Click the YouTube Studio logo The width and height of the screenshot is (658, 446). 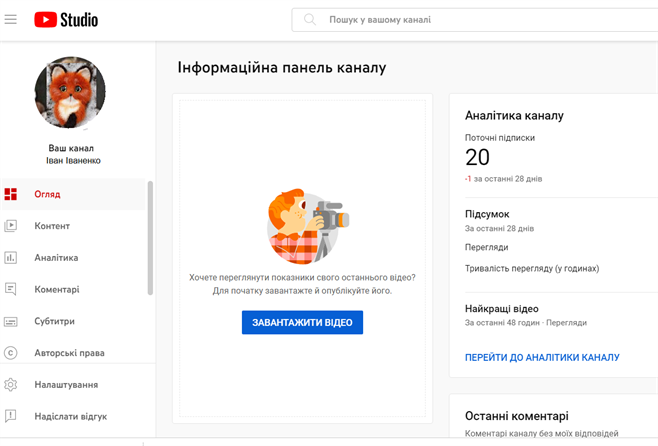[66, 19]
